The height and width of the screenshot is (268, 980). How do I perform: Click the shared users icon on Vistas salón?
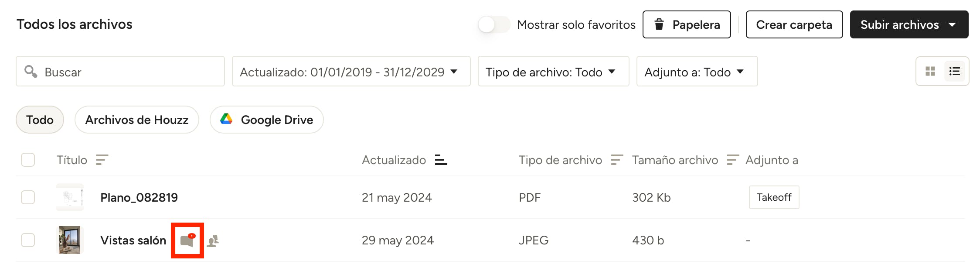pos(213,241)
